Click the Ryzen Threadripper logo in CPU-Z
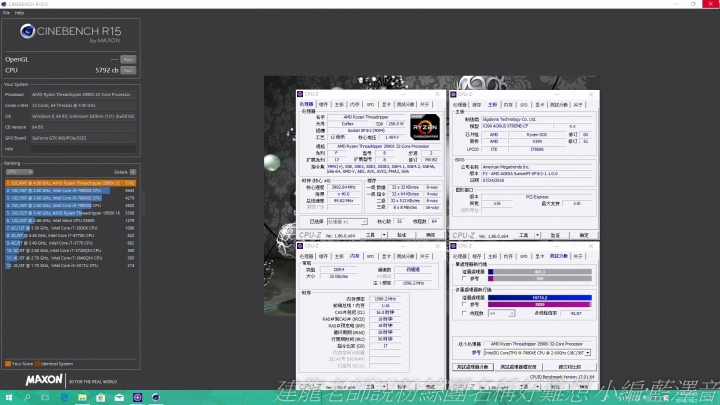This screenshot has height=405, width=720. pyautogui.click(x=425, y=127)
